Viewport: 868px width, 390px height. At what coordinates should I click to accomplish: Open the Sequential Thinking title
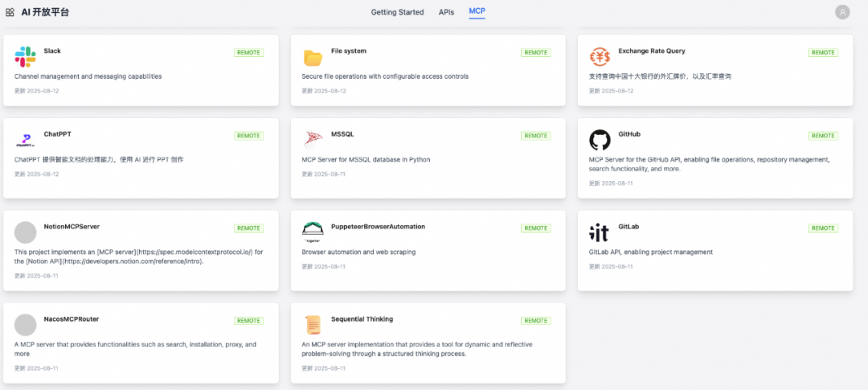[x=362, y=319]
